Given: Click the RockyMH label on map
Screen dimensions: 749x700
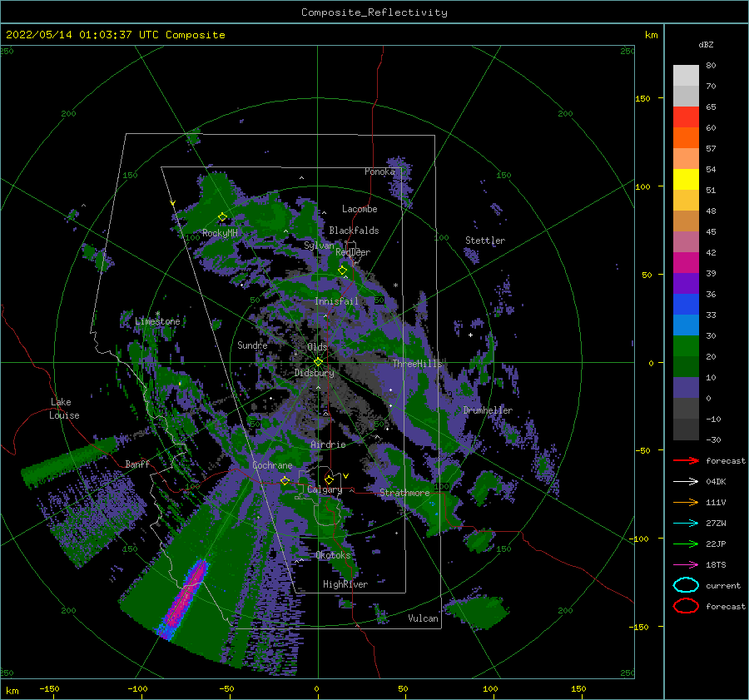Looking at the screenshot, I should coord(220,233).
